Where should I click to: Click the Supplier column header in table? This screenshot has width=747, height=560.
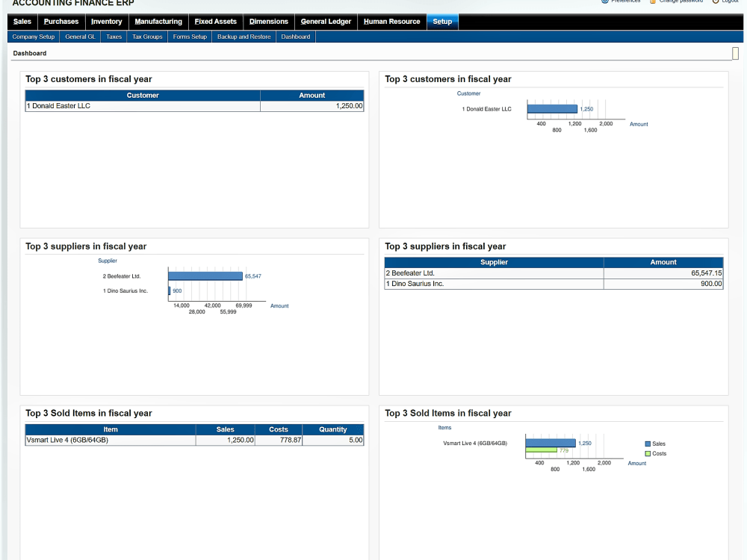coord(494,262)
